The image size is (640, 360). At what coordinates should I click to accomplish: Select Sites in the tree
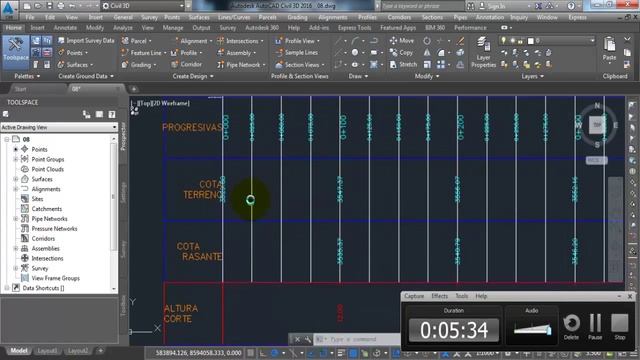pyautogui.click(x=37, y=199)
